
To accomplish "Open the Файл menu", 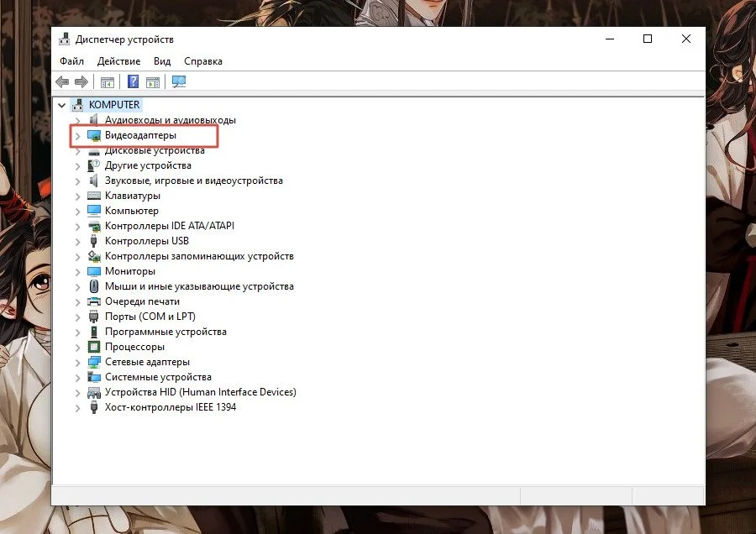I will 72,61.
